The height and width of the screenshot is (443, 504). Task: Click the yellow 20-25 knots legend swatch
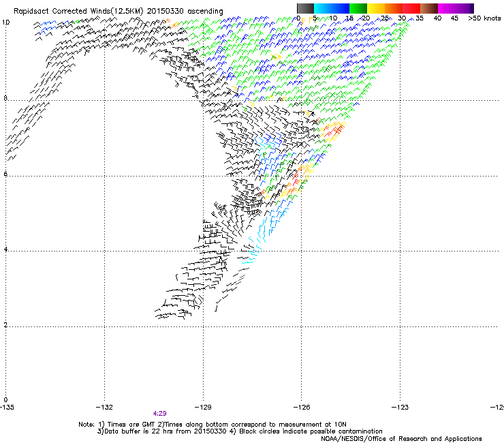tap(376, 8)
